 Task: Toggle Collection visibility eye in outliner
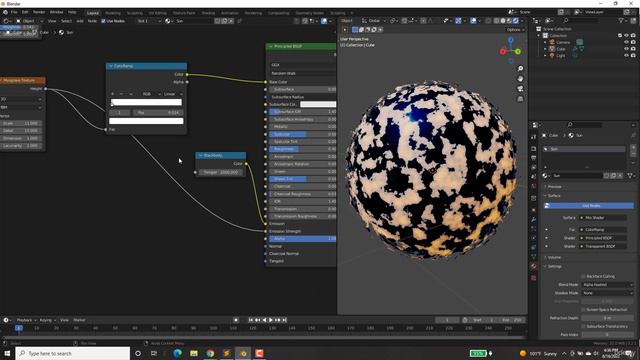(x=626, y=36)
